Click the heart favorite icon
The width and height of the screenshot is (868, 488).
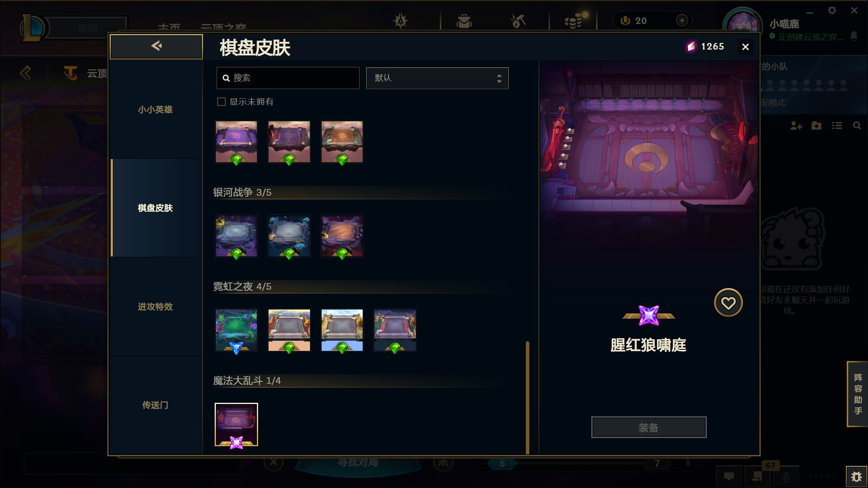tap(728, 302)
